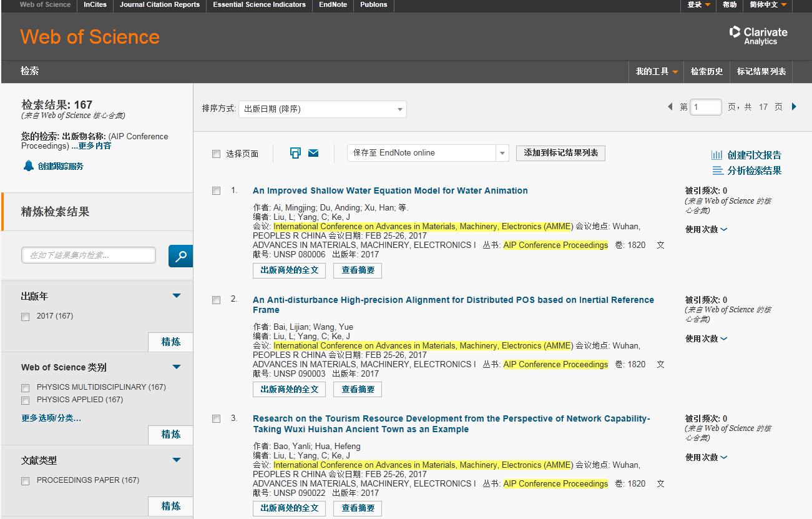Switch to Journal Citation Reports tab
Image resolution: width=812 pixels, height=519 pixels.
pos(160,4)
